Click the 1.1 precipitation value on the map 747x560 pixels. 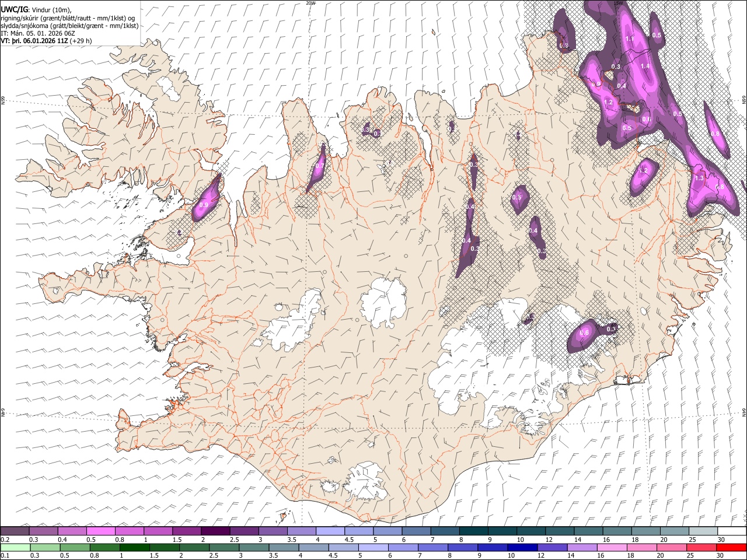[629, 38]
